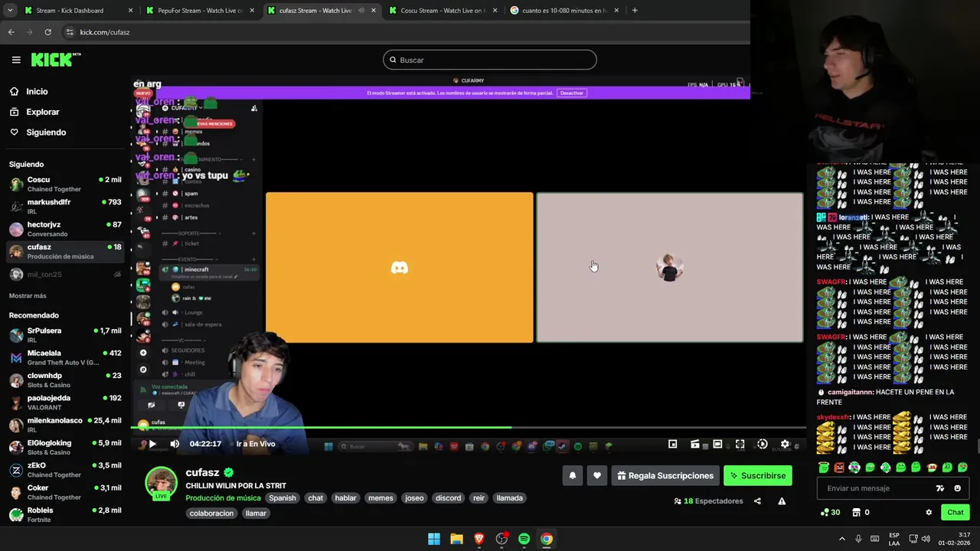
Task: Open Micaelala recommended channel
Action: (65, 357)
